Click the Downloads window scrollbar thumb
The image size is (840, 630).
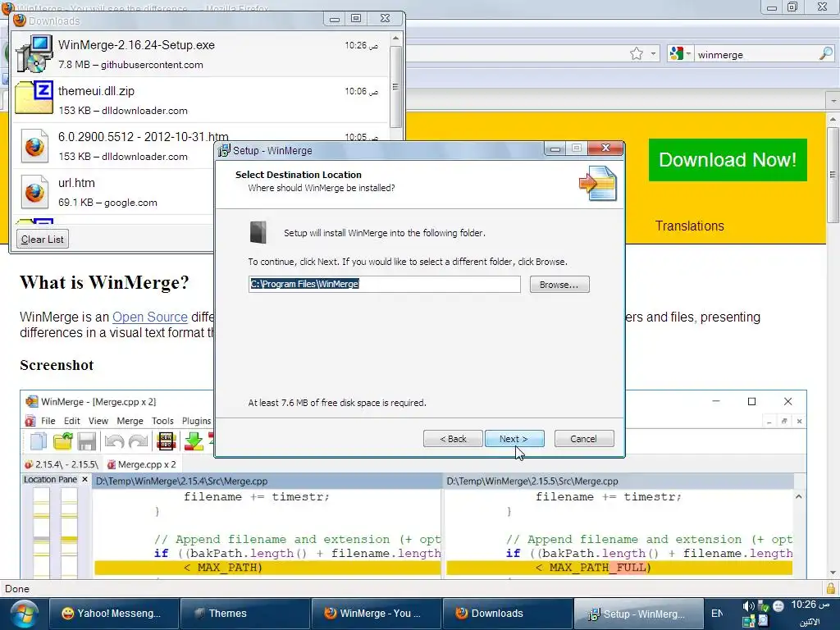(395, 87)
